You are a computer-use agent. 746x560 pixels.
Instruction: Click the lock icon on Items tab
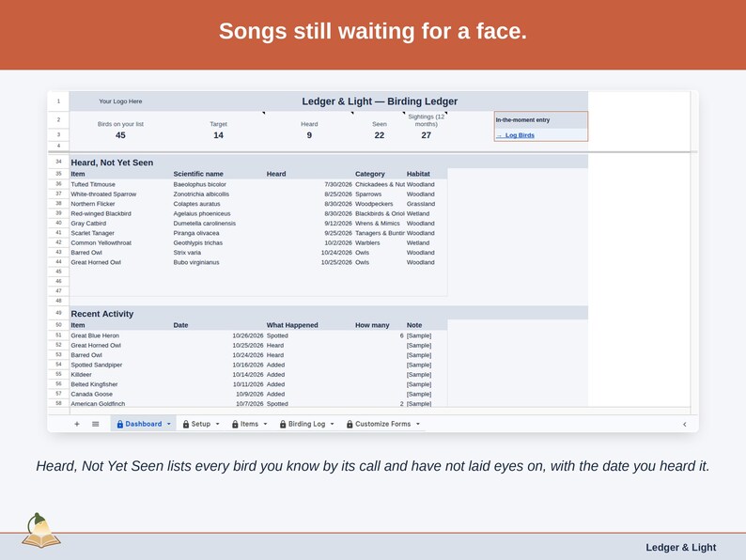(235, 424)
